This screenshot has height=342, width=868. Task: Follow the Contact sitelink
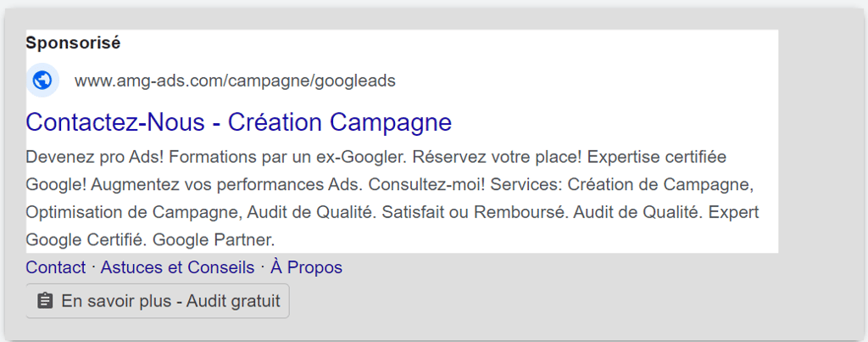pyautogui.click(x=56, y=267)
